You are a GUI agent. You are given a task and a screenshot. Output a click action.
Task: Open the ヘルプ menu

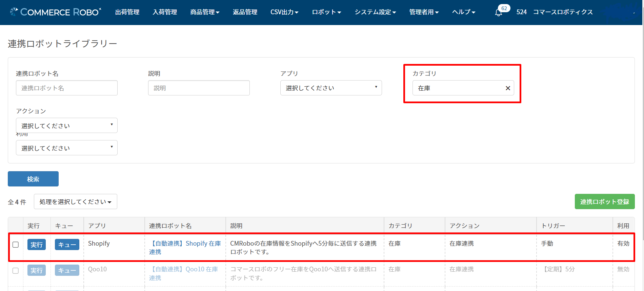[x=464, y=12]
